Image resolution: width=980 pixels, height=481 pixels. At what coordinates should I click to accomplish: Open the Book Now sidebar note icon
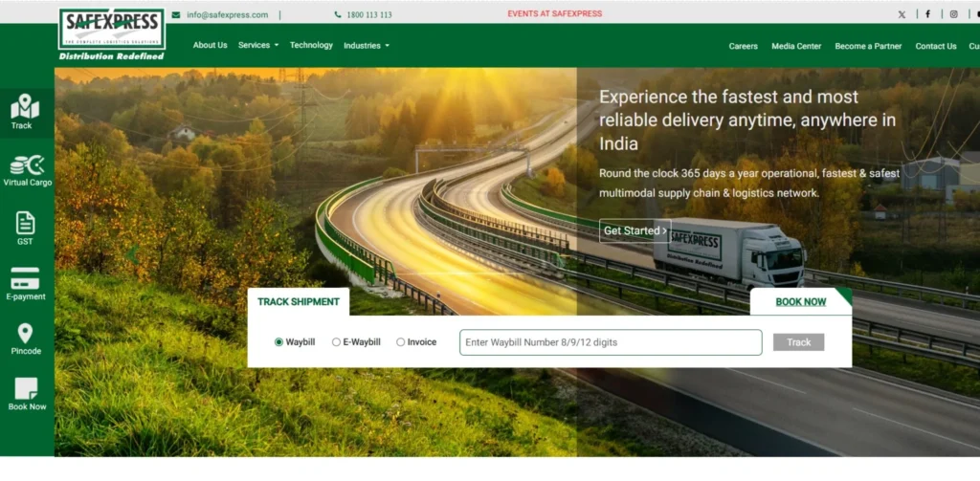pyautogui.click(x=26, y=388)
